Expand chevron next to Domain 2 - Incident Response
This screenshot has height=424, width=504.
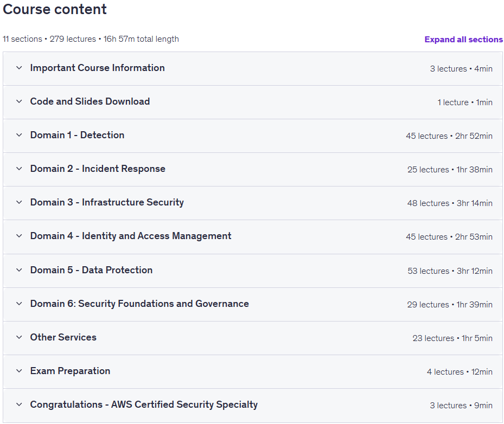point(20,169)
